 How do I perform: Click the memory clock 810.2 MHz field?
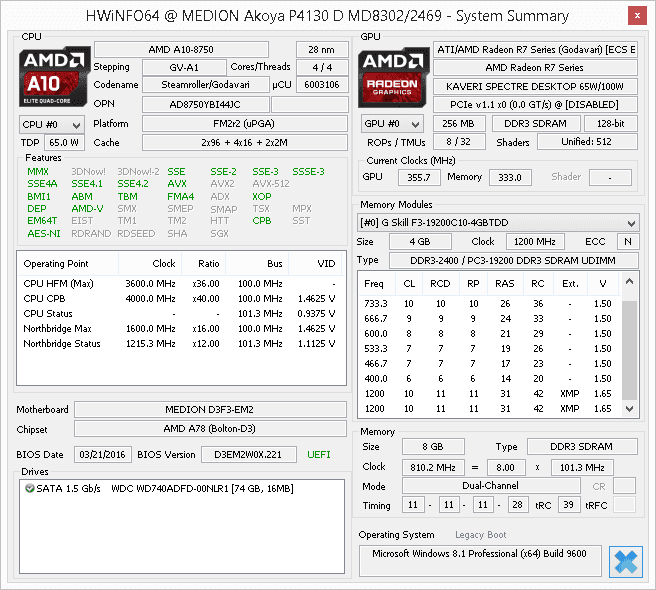pos(433,467)
